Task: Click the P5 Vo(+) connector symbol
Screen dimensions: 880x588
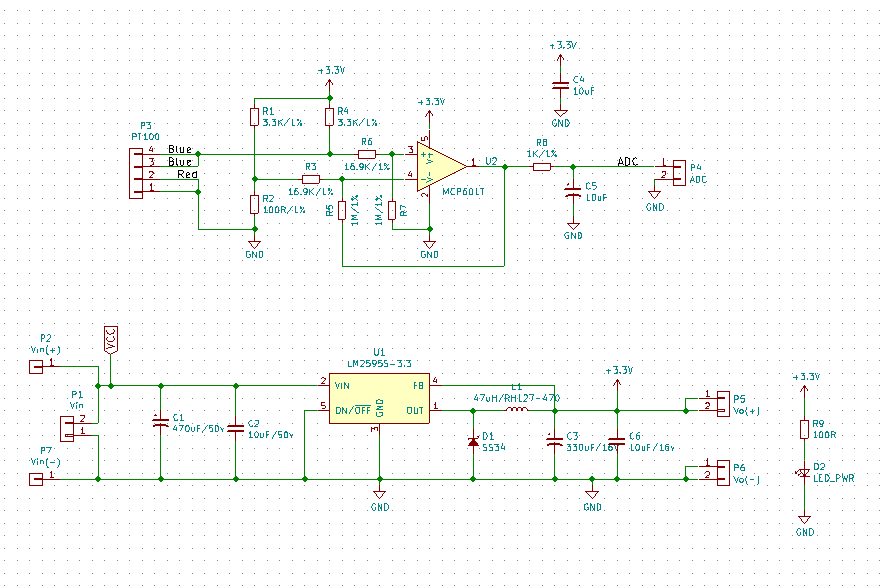Action: [x=723, y=404]
